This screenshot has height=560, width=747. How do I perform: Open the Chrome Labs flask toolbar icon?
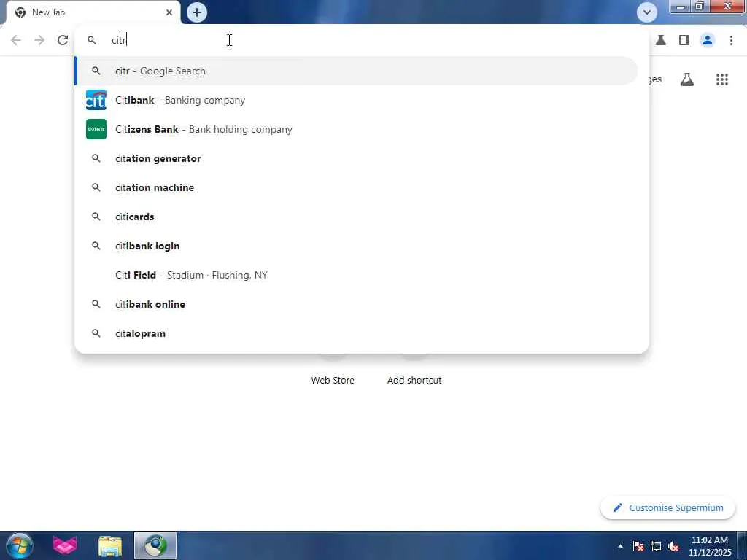click(x=661, y=41)
